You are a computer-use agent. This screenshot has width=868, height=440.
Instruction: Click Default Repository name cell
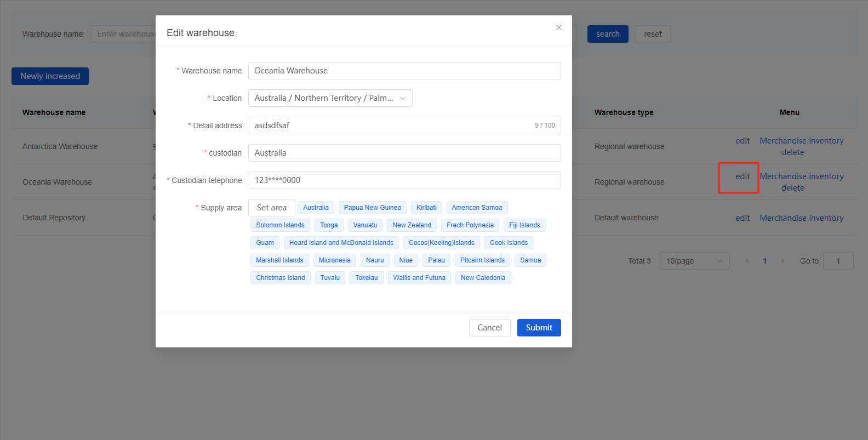pos(54,218)
